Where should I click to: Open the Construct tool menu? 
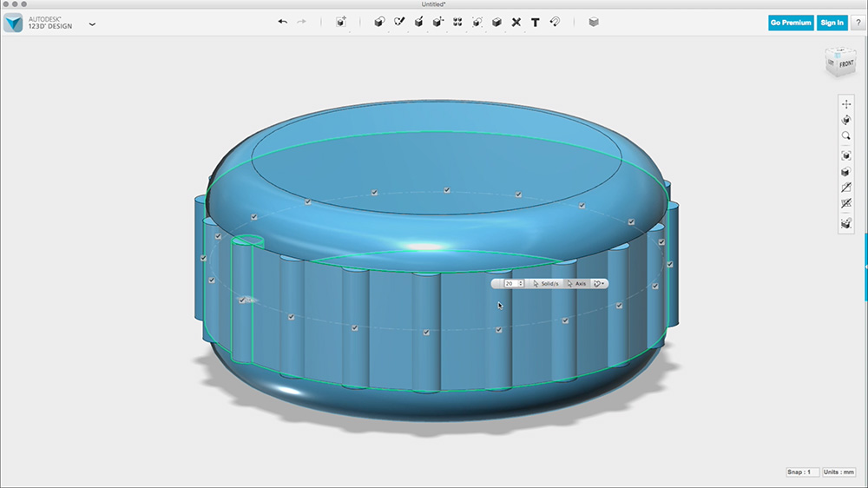[x=418, y=22]
